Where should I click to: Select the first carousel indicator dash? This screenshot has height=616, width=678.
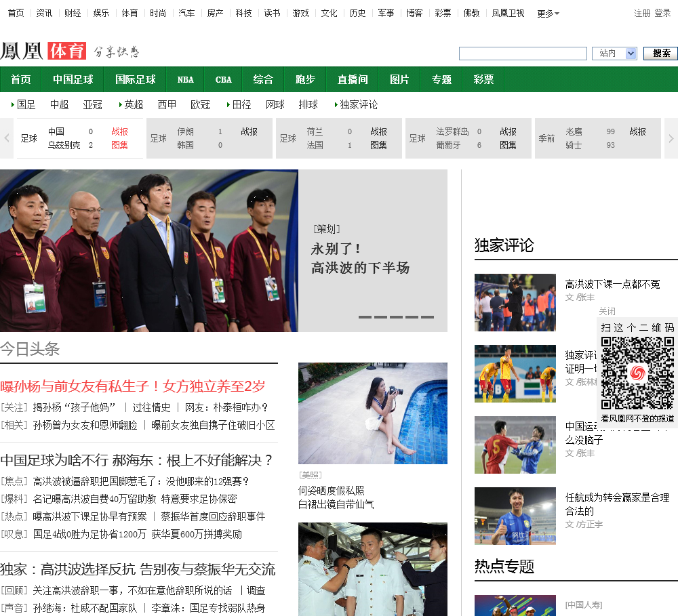[365, 317]
